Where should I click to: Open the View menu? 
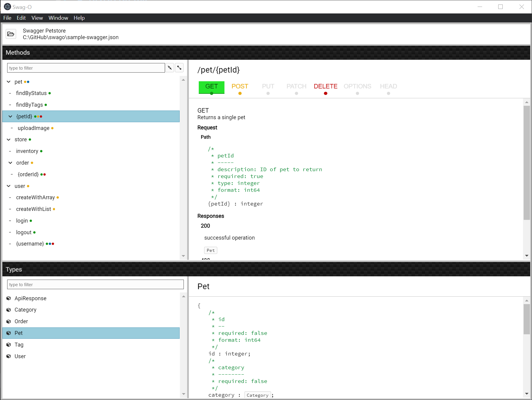37,18
